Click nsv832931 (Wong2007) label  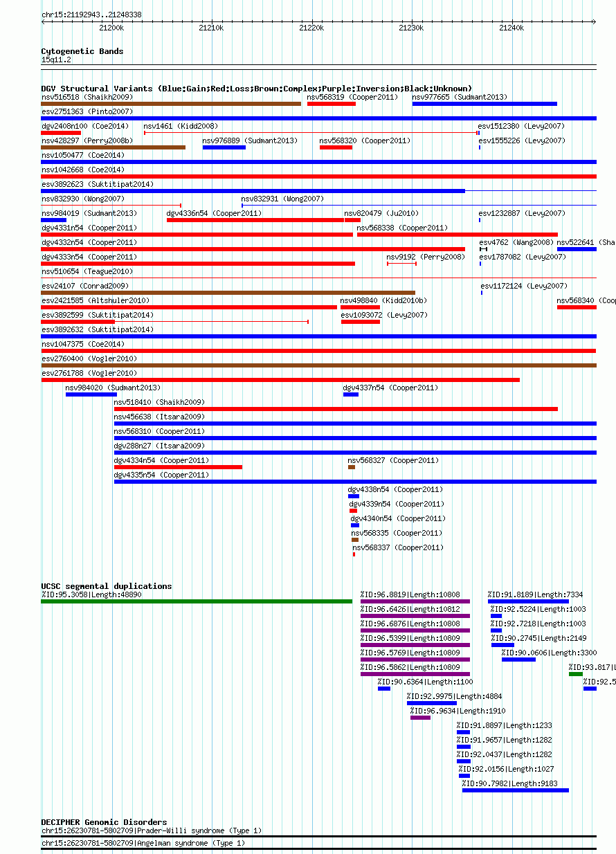click(x=282, y=199)
